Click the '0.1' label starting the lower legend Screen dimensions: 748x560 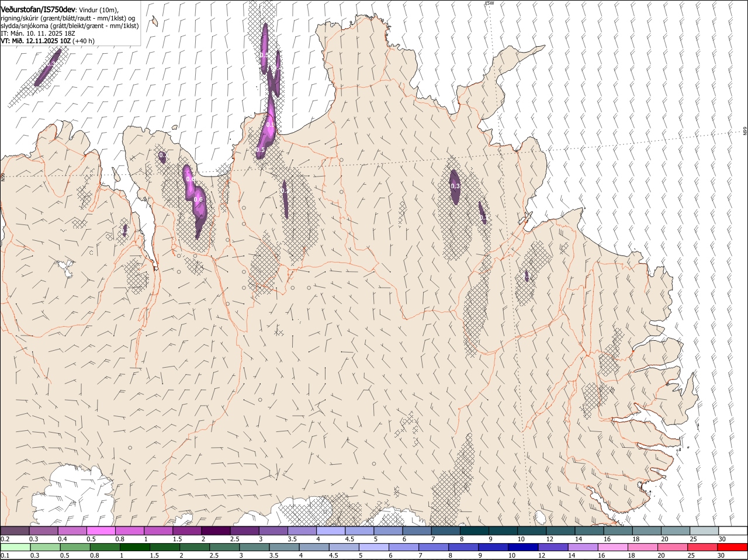5,555
